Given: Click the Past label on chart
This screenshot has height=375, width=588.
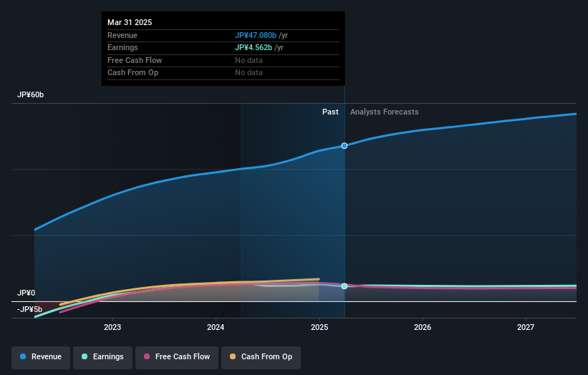Looking at the screenshot, I should click(x=330, y=112).
